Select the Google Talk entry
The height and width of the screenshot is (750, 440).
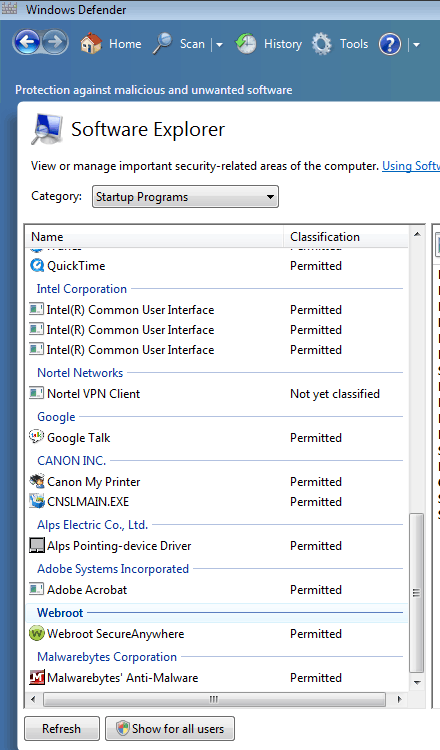tap(218, 438)
